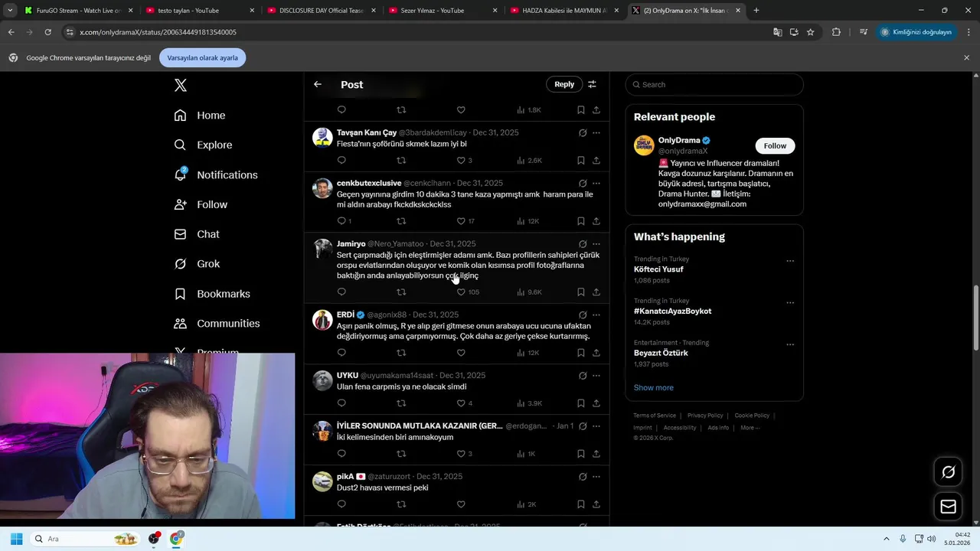The height and width of the screenshot is (551, 980).
Task: Switch to the testo taylan YouTube tab
Action: click(x=197, y=11)
